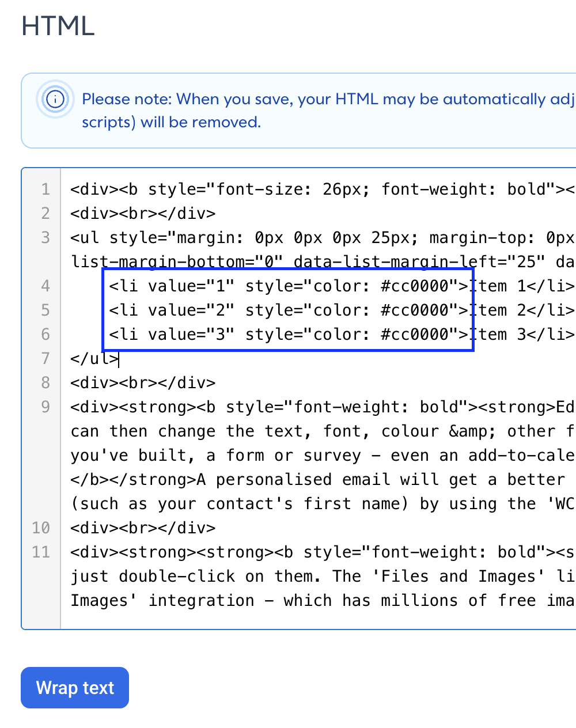
Task: Click the Wrap text button
Action: click(75, 688)
